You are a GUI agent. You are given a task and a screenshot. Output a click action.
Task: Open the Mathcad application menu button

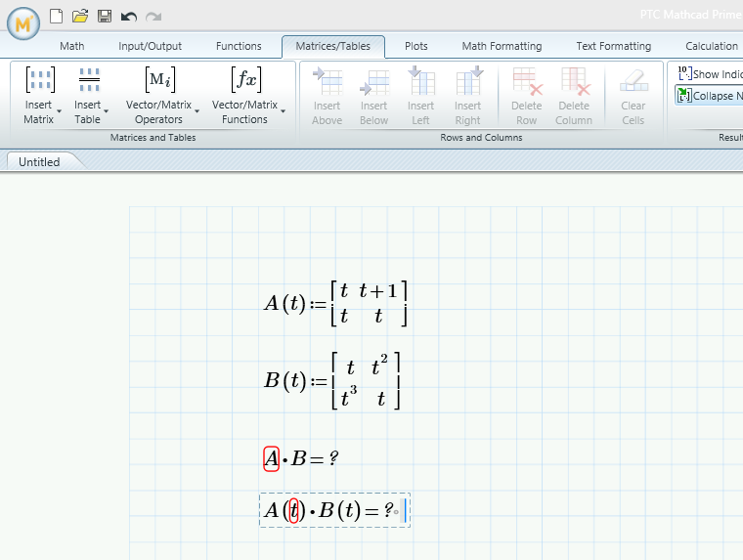point(23,22)
